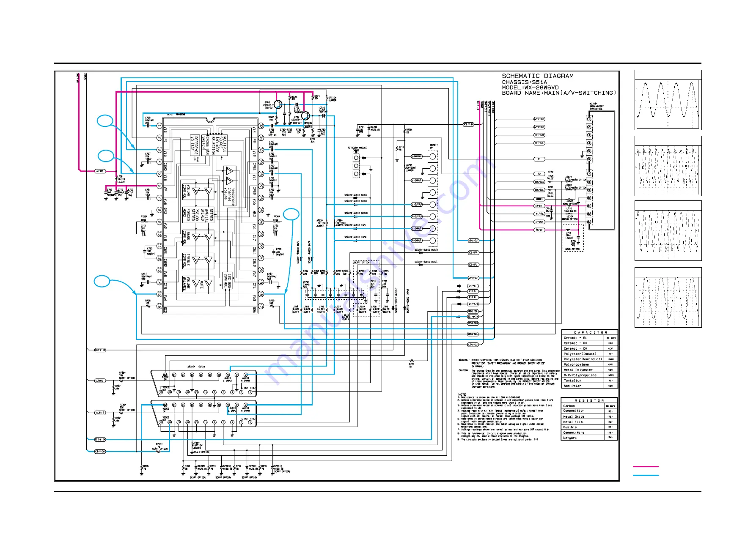756x534 pixels.
Task: Click the Q702 transistor symbol
Action: [306, 115]
